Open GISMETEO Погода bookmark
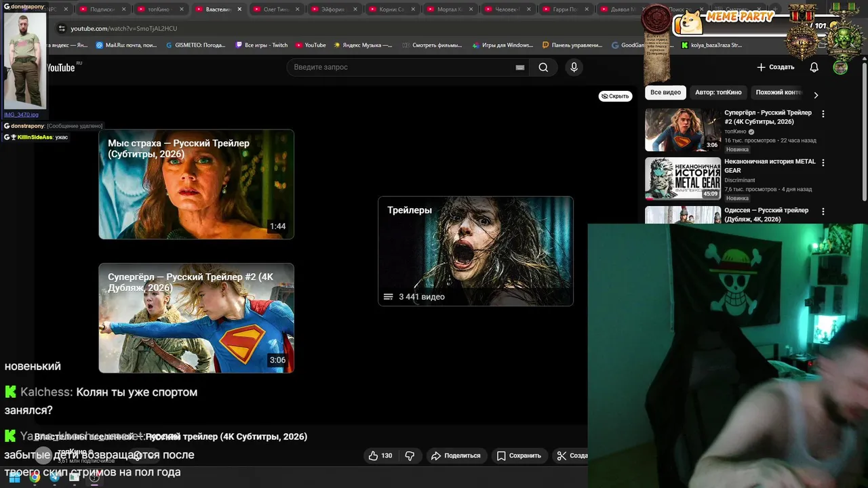The height and width of the screenshot is (488, 868). 195,45
